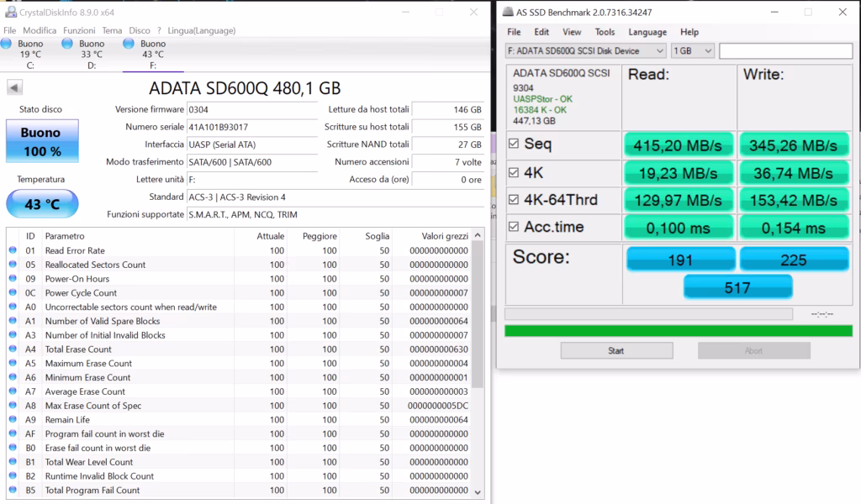
Task: Click status dot for Power Cycle Count
Action: click(13, 292)
